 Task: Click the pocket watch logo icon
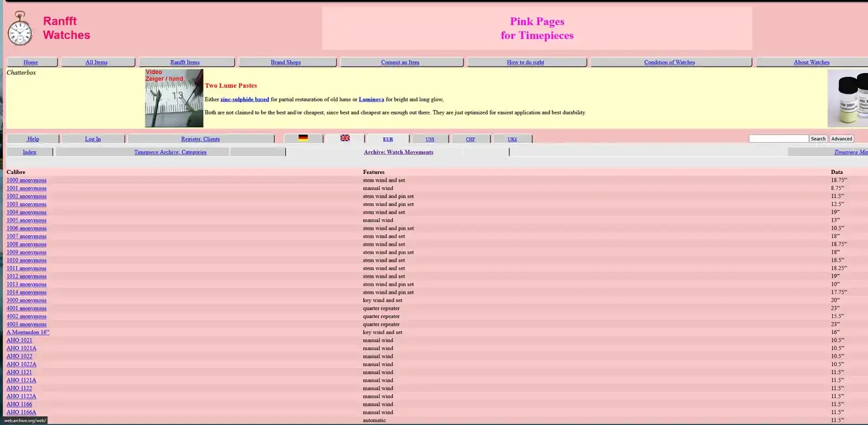click(20, 28)
